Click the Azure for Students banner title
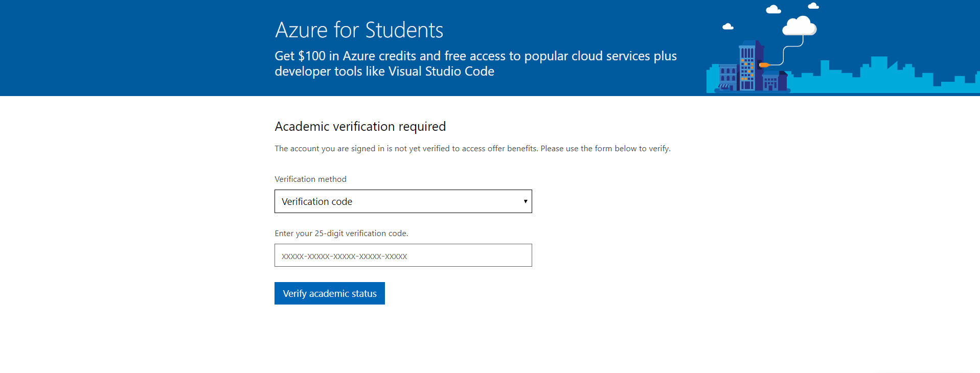 point(359,30)
